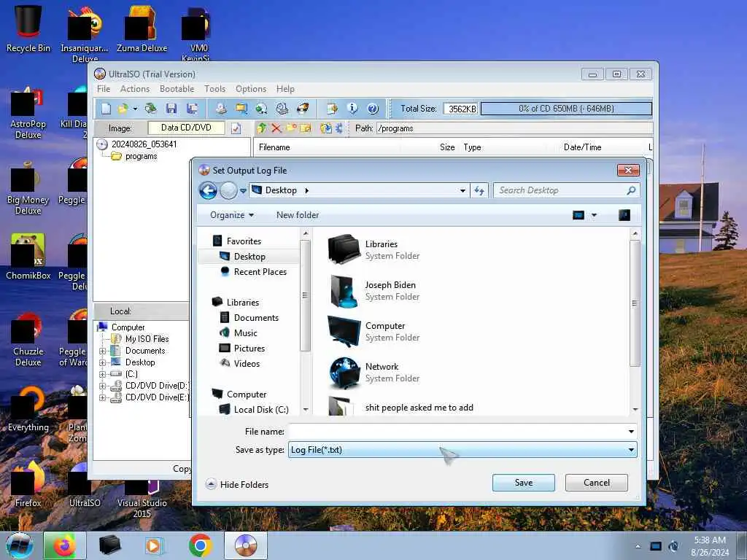Open the Actions menu in UltraISO
Screen dimensions: 747x560
click(x=135, y=88)
